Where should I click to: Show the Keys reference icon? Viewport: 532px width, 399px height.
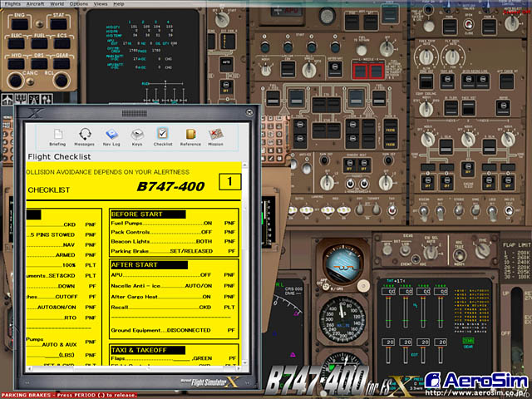pos(136,136)
